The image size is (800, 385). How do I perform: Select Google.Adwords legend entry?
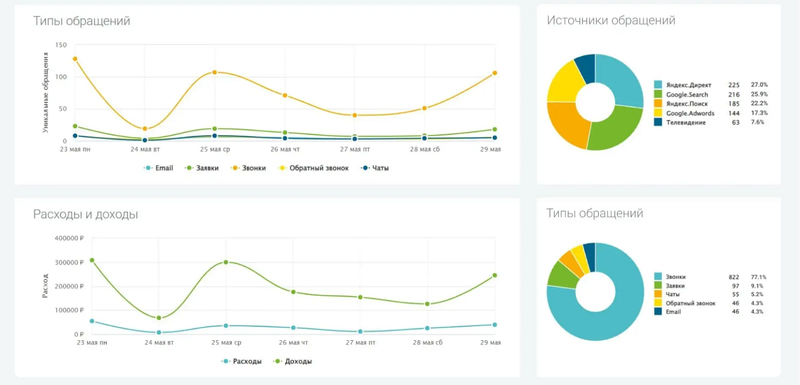pyautogui.click(x=710, y=113)
